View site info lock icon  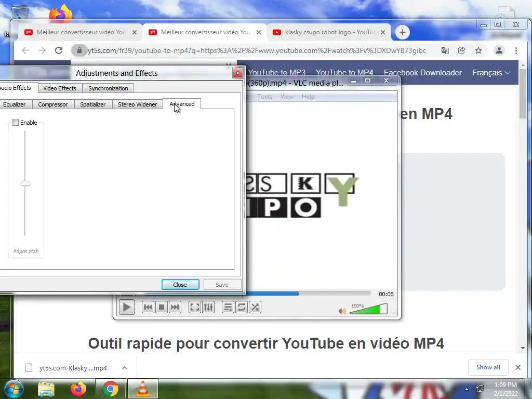(x=79, y=50)
